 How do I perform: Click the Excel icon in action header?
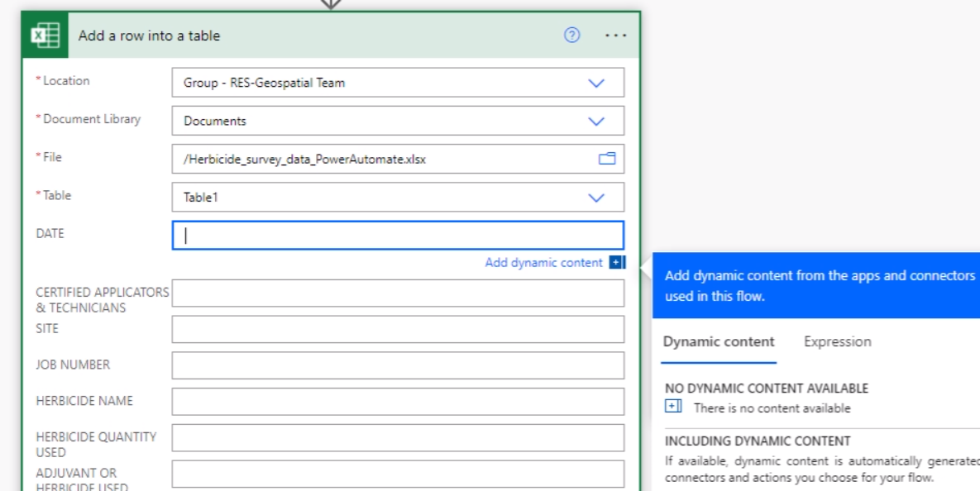point(45,36)
